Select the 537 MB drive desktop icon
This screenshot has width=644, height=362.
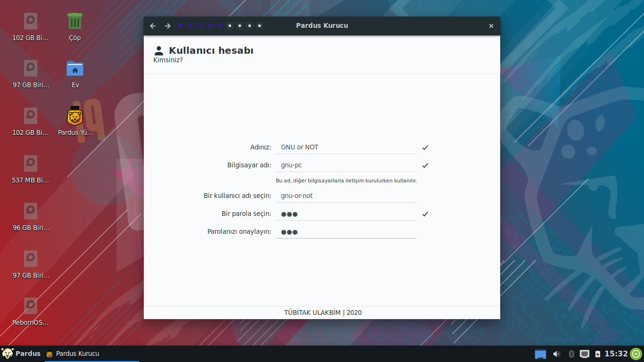pyautogui.click(x=31, y=169)
